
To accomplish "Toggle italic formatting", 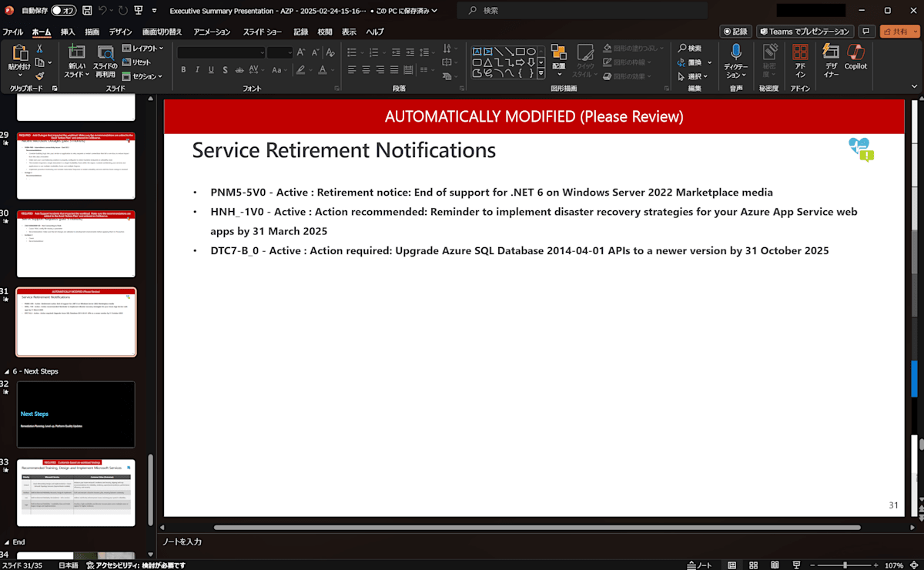I will pyautogui.click(x=196, y=69).
